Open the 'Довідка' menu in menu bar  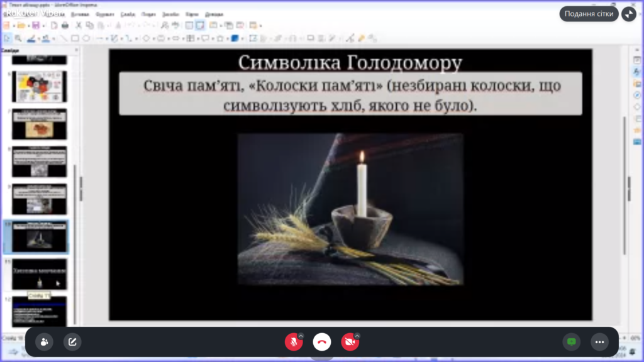coord(214,14)
